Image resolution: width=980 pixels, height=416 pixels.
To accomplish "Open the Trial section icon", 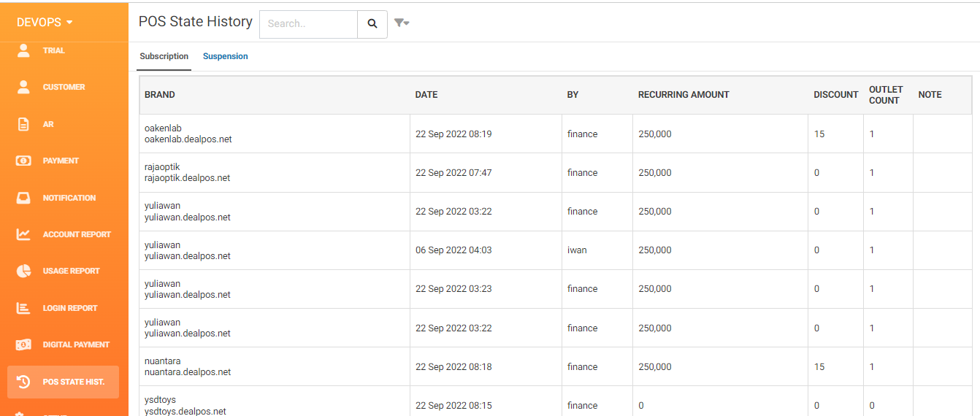I will (23, 50).
